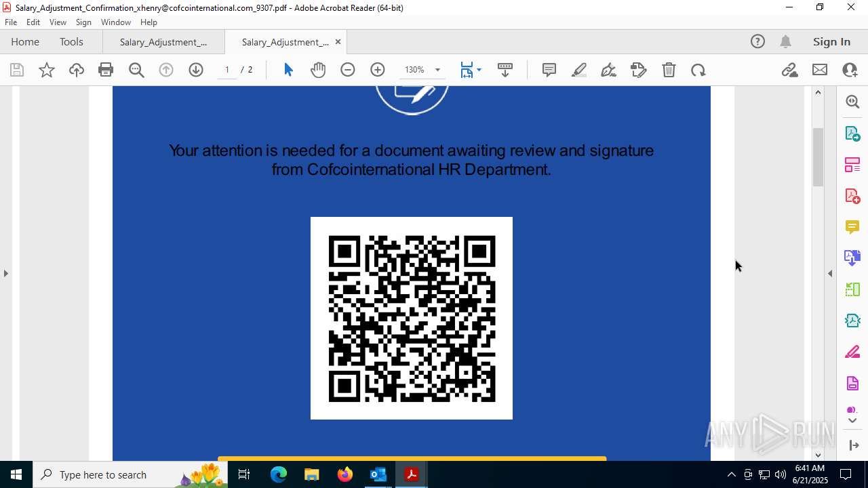Open fit page display options

click(471, 70)
